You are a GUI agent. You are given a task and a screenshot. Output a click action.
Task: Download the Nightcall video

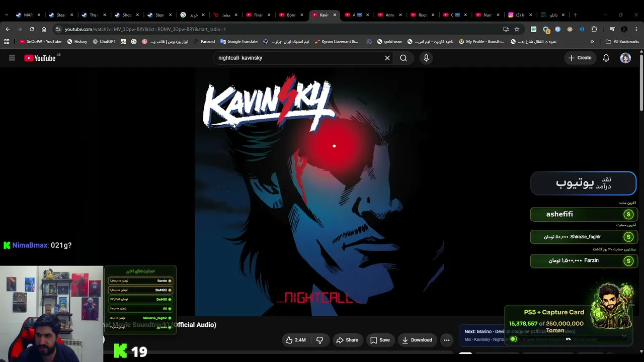[x=417, y=340]
